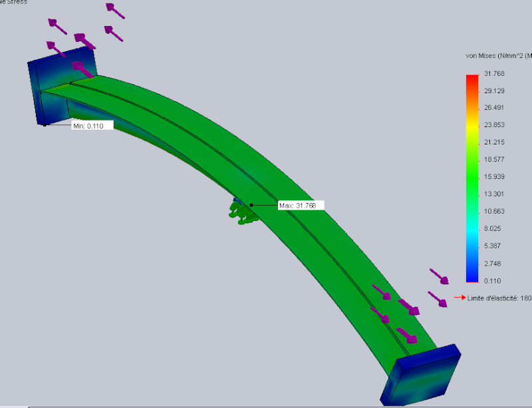Click the "Limite d'élasticité: 180" yield text

point(499,299)
